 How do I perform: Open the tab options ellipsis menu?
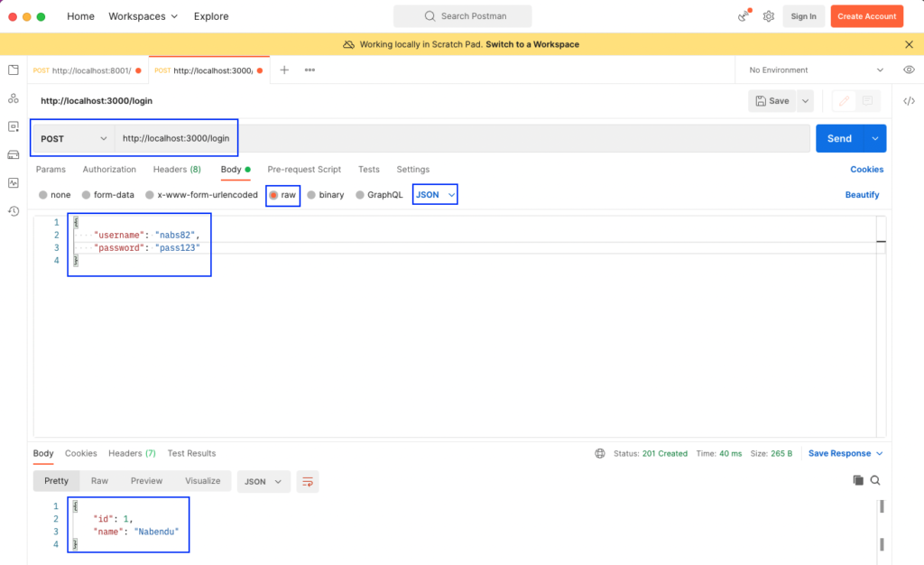click(x=310, y=70)
